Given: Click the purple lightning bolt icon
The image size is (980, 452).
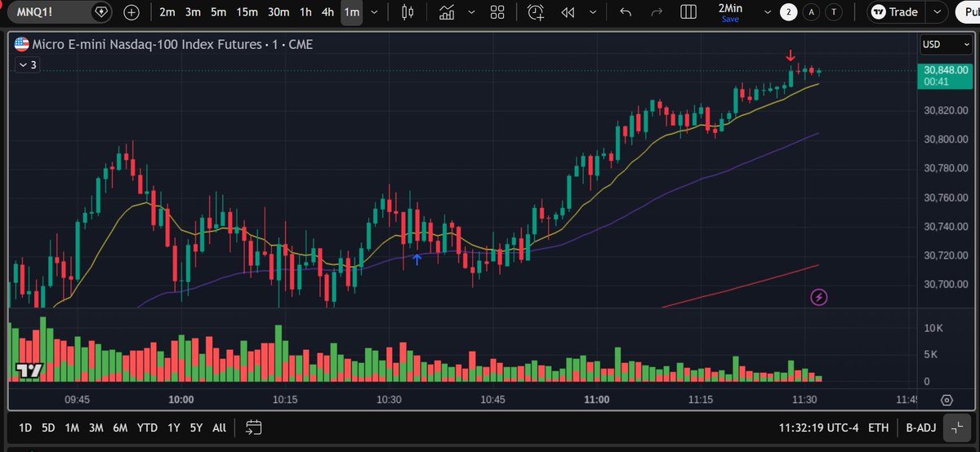Looking at the screenshot, I should (818, 297).
